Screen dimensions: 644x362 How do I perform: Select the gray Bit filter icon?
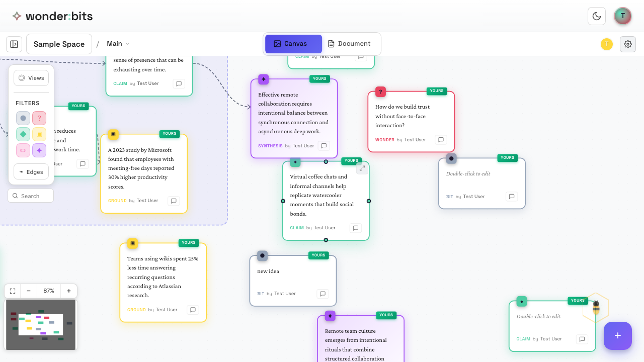coord(23,118)
